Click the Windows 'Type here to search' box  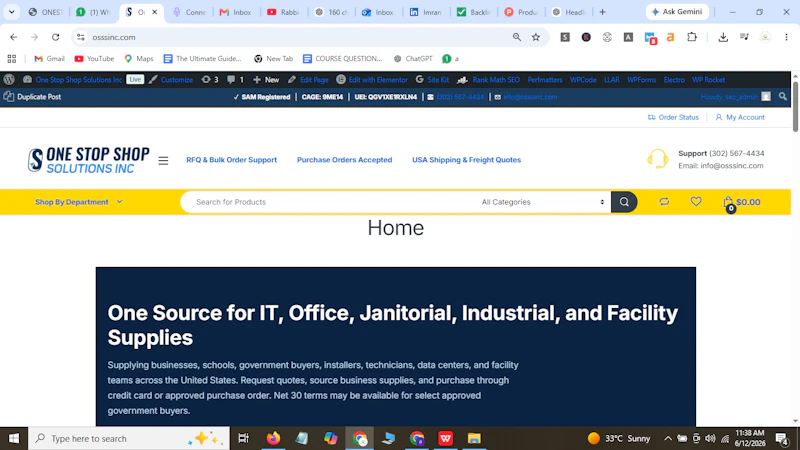tap(129, 438)
